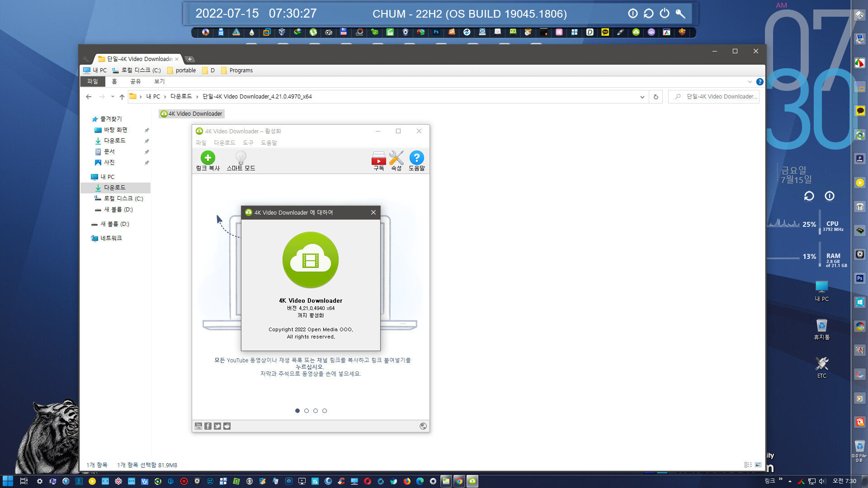Switch Explorer to details view icon
Viewport: 868px width, 488px height.
pyautogui.click(x=748, y=465)
